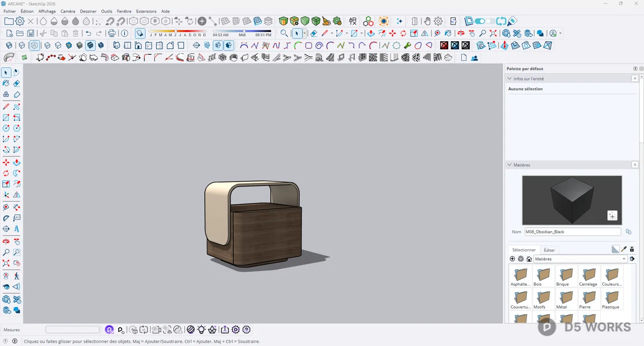Open the Affichage menu

tap(47, 11)
